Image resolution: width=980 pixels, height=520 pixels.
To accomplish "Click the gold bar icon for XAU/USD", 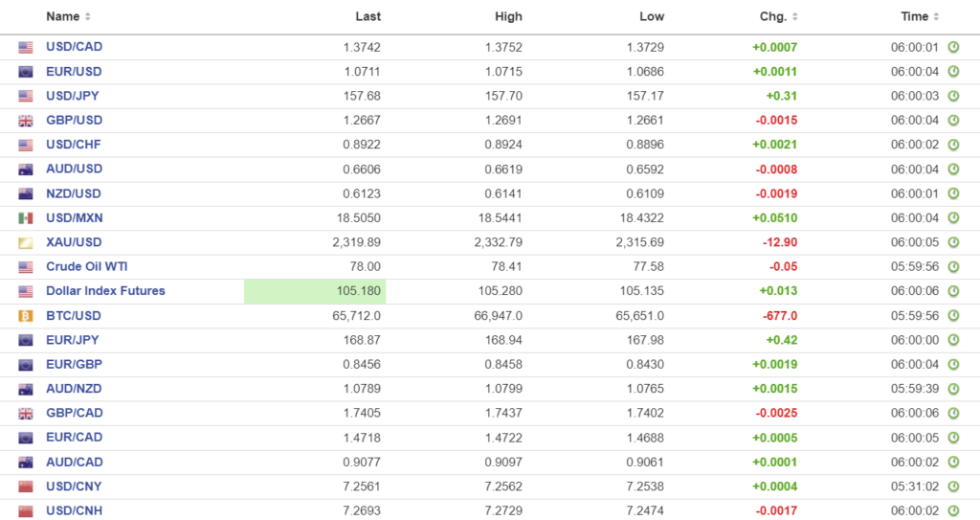I will [x=26, y=242].
